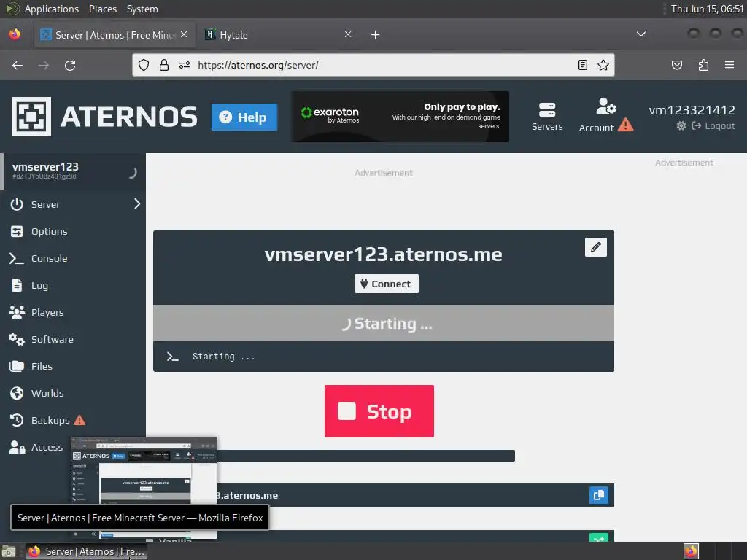Open the Firefox hamburger menu
The height and width of the screenshot is (560, 747).
[729, 65]
